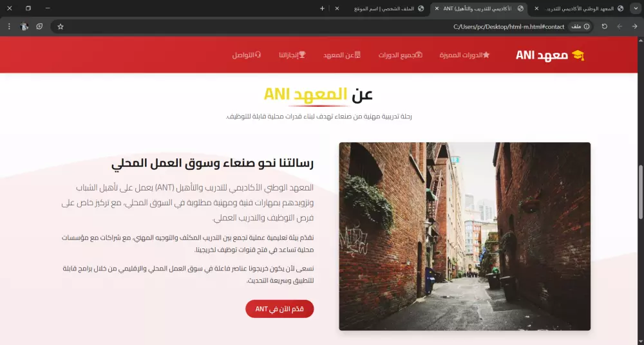Minimize the Chrome window
644x345 pixels.
tap(48, 8)
